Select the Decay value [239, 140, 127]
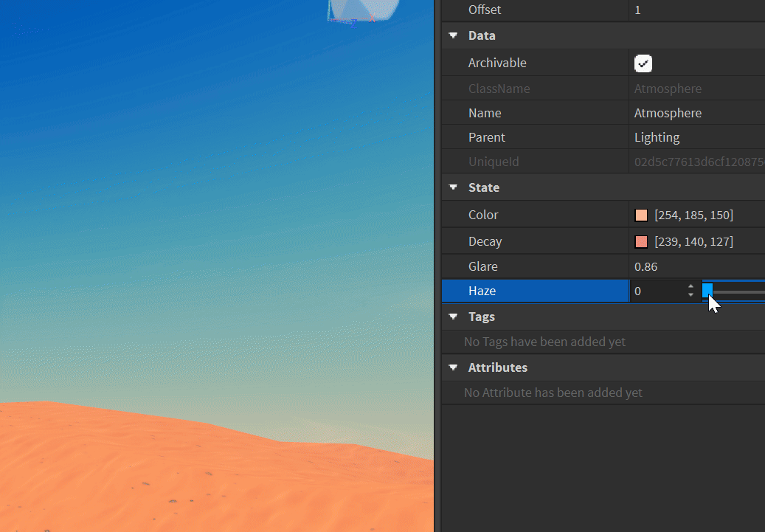Screen dimensions: 765x532 point(693,241)
